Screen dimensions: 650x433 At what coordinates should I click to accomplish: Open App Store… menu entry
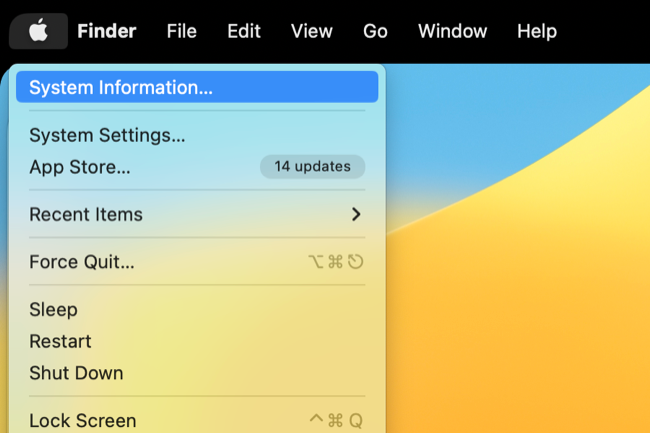[197, 167]
